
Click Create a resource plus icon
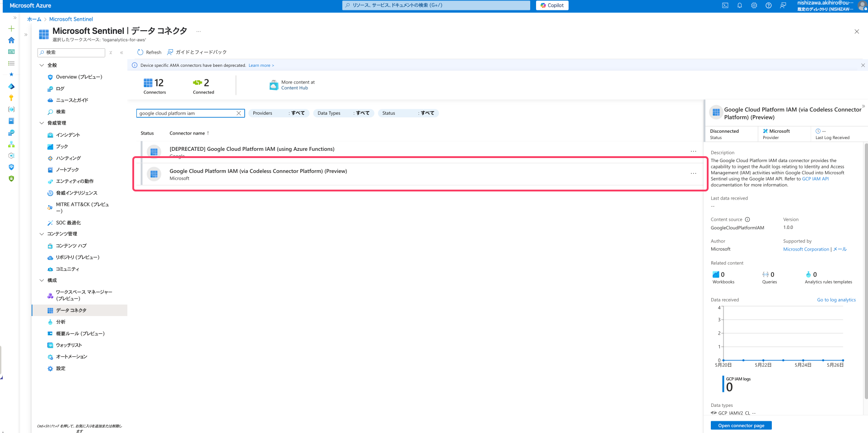pyautogui.click(x=11, y=28)
